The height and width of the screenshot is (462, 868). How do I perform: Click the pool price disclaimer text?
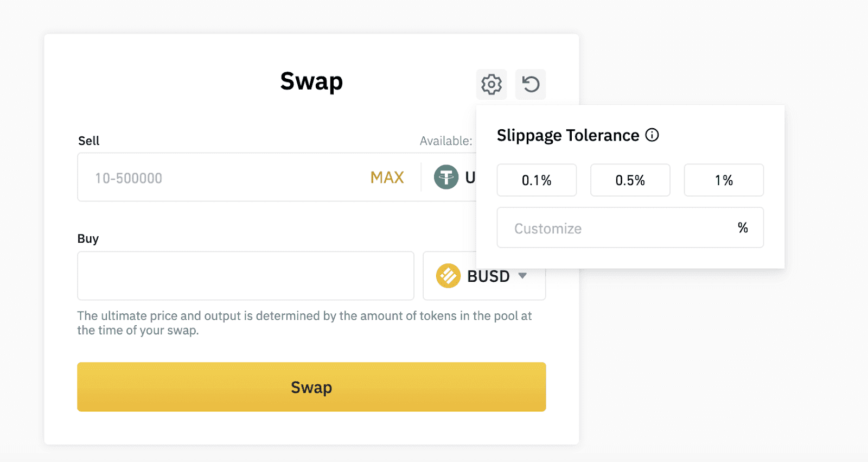pos(304,323)
